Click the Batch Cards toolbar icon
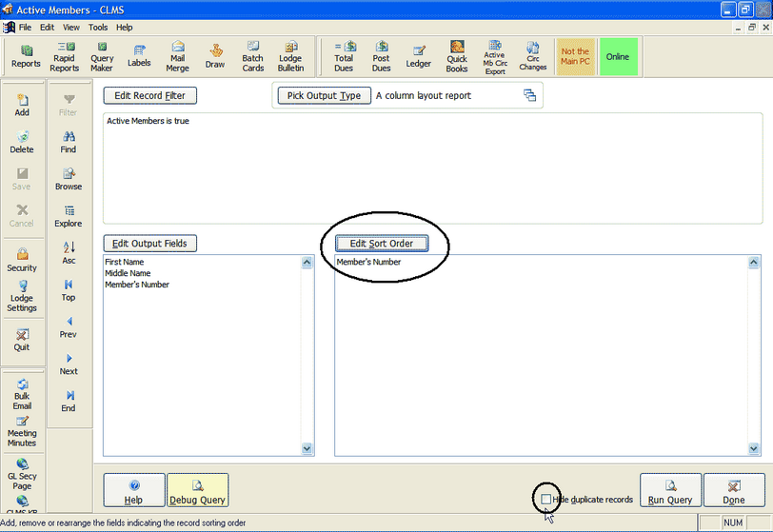This screenshot has height=532, width=773. pyautogui.click(x=252, y=56)
